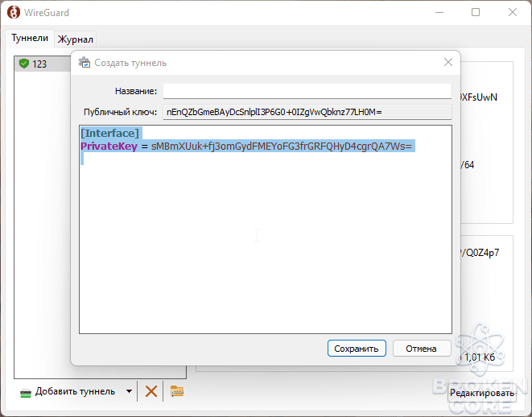Export tunnels with the zip folder icon

click(177, 391)
